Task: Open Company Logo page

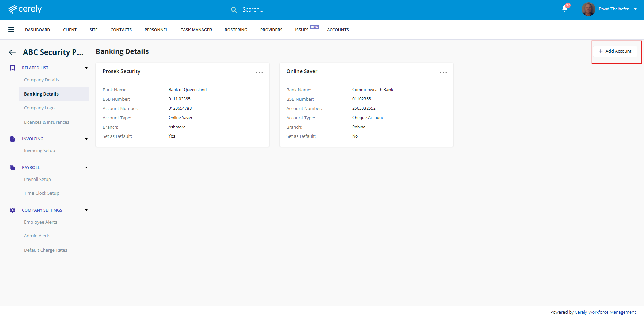Action: point(39,108)
